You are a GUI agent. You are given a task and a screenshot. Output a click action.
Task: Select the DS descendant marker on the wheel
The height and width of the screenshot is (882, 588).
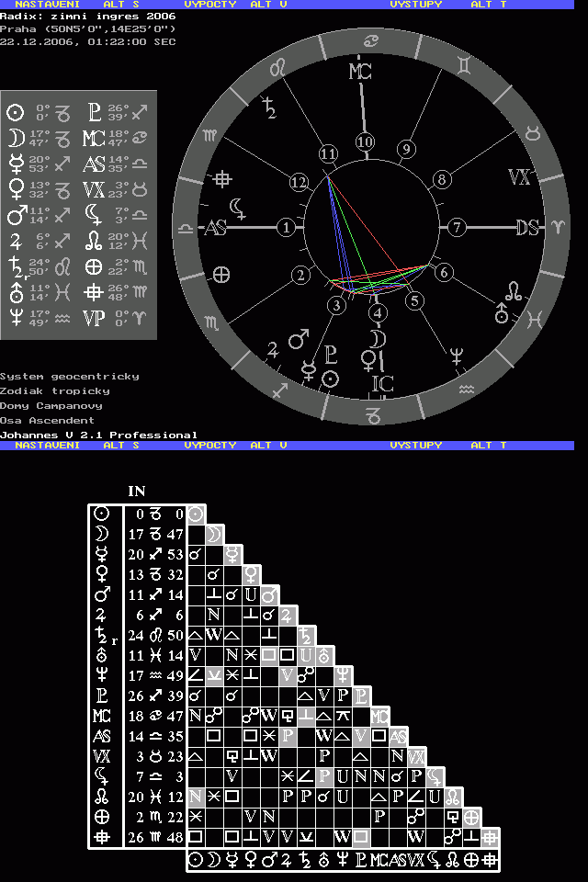coord(527,227)
